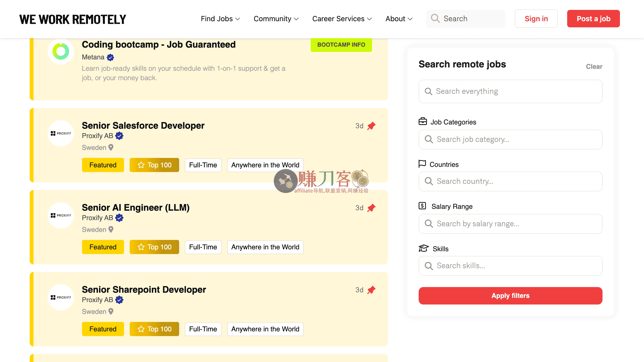Click the pin icon on Senior Sharepoint Developer
The height and width of the screenshot is (362, 644).
pyautogui.click(x=371, y=290)
